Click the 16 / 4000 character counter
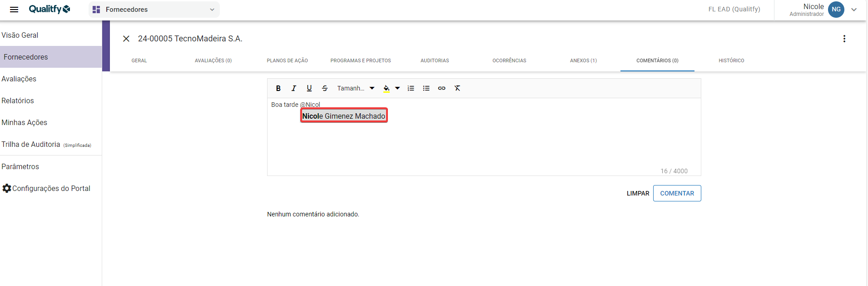 pyautogui.click(x=674, y=171)
